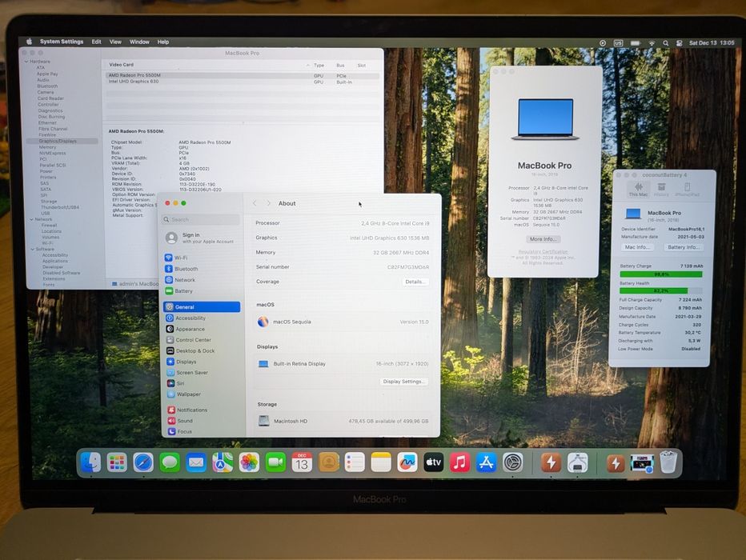
Task: Open App Store in the Dock
Action: [486, 462]
